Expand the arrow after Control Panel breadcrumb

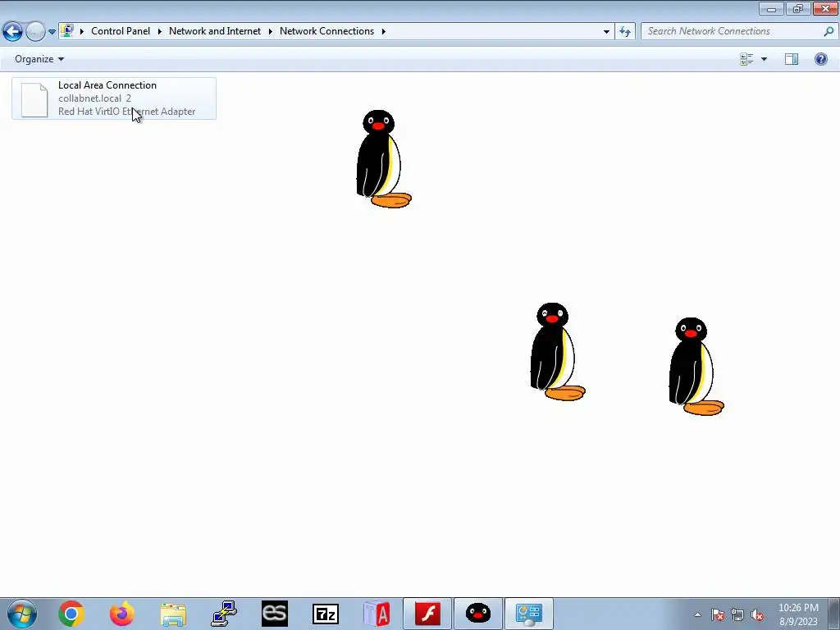(160, 31)
